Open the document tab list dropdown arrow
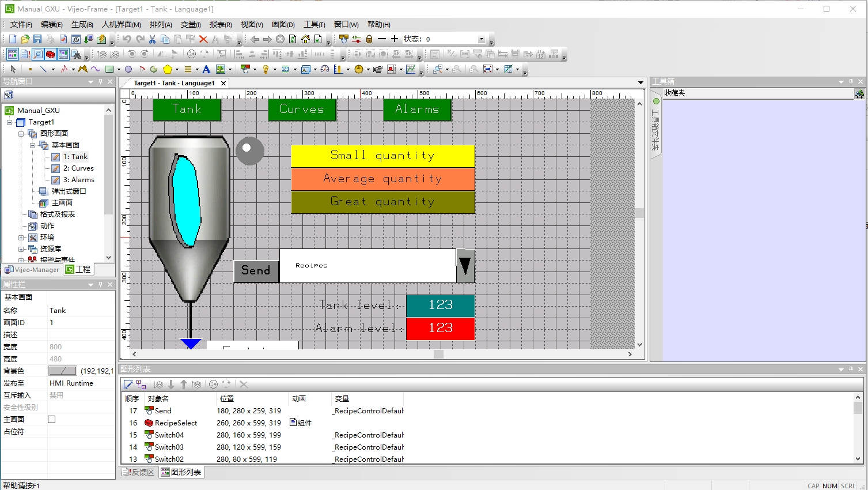Viewport: 868px width, 490px height. pyautogui.click(x=640, y=83)
